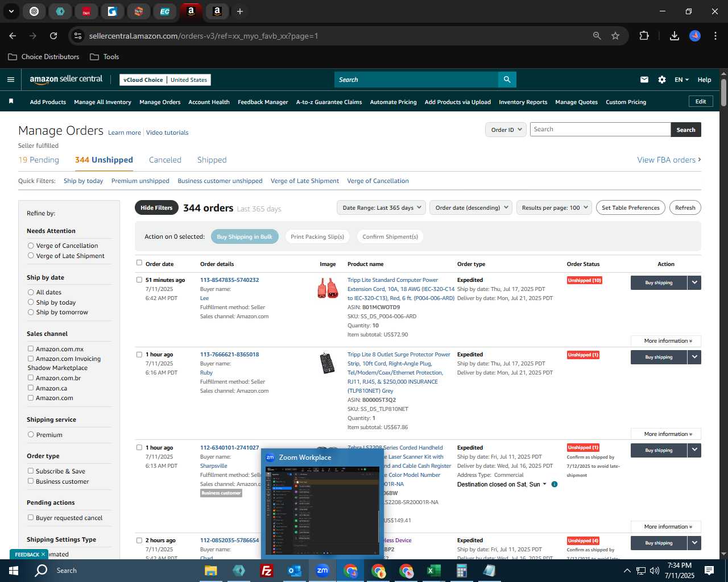Switch to the Canceled tab
728x582 pixels.
coord(165,160)
